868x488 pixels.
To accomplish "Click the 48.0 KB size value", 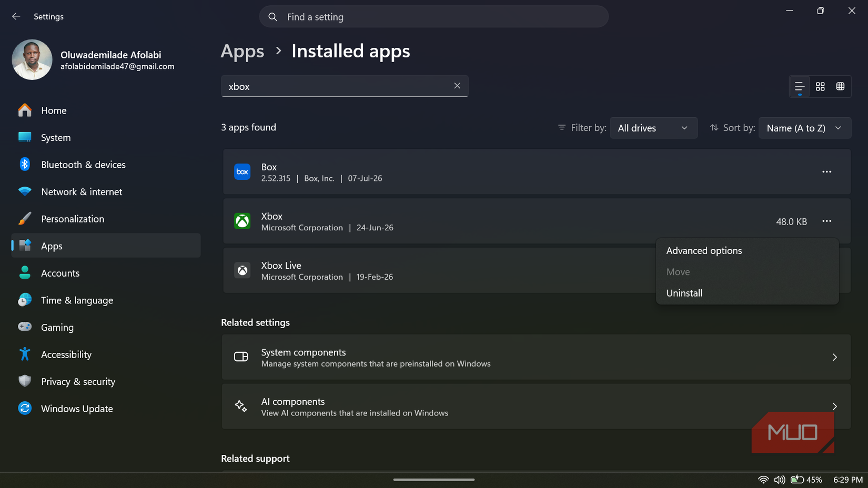I will 791,222.
